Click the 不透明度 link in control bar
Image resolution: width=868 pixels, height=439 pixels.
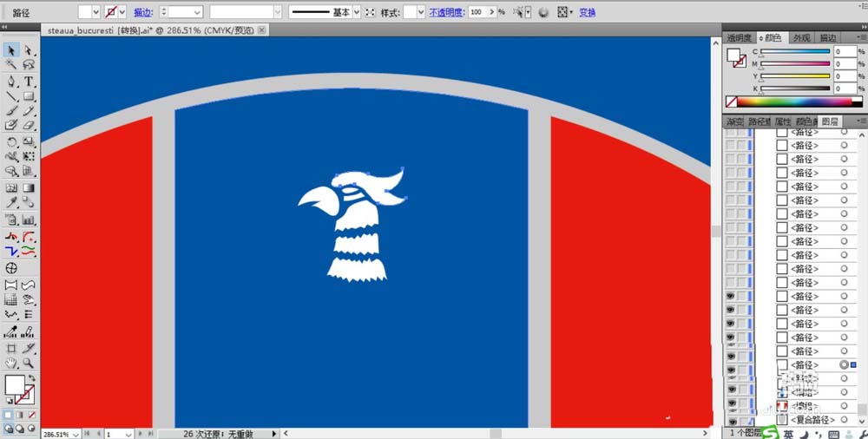point(446,12)
